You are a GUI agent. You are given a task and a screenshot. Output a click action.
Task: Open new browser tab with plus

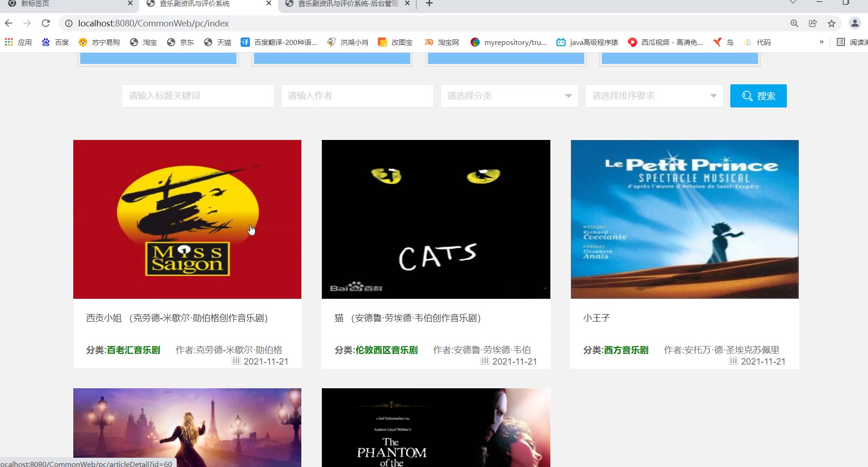point(429,4)
